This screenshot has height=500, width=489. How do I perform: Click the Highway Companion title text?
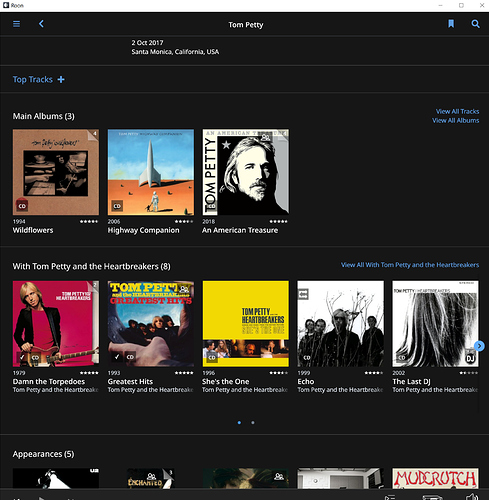point(143,230)
